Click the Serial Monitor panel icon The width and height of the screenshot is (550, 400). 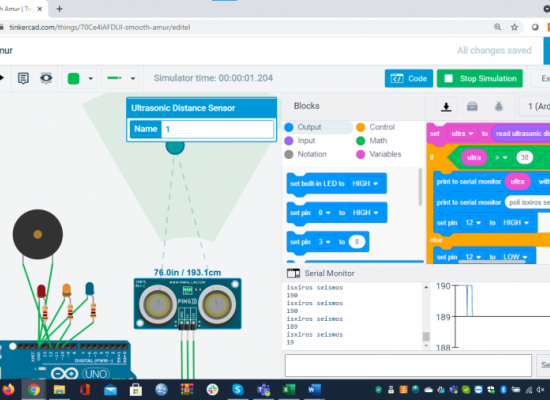293,273
